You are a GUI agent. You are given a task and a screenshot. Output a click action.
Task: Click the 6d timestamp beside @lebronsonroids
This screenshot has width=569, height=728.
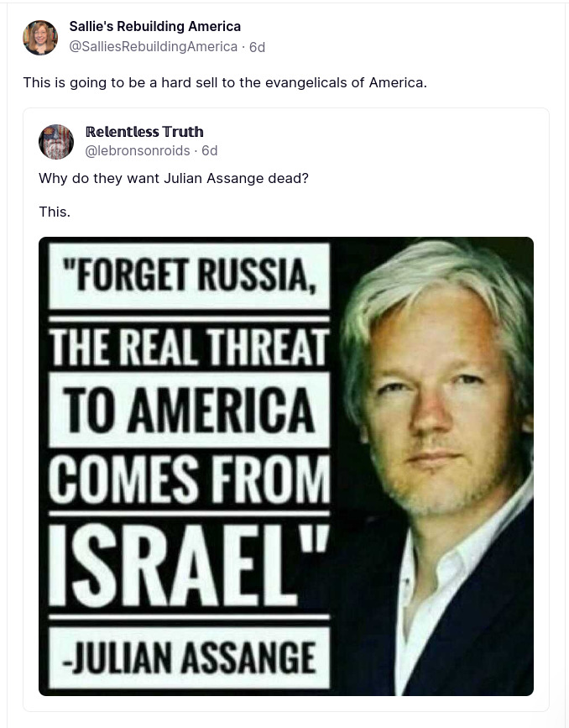(x=209, y=151)
